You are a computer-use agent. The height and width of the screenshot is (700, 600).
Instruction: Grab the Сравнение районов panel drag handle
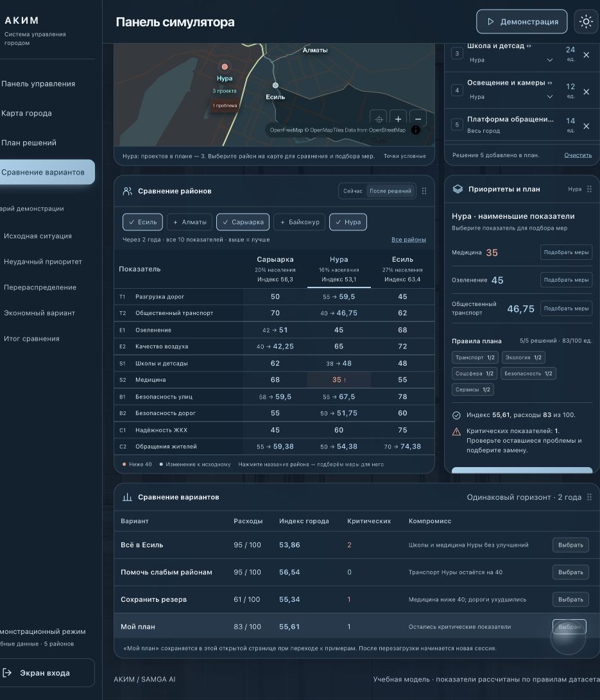point(424,191)
